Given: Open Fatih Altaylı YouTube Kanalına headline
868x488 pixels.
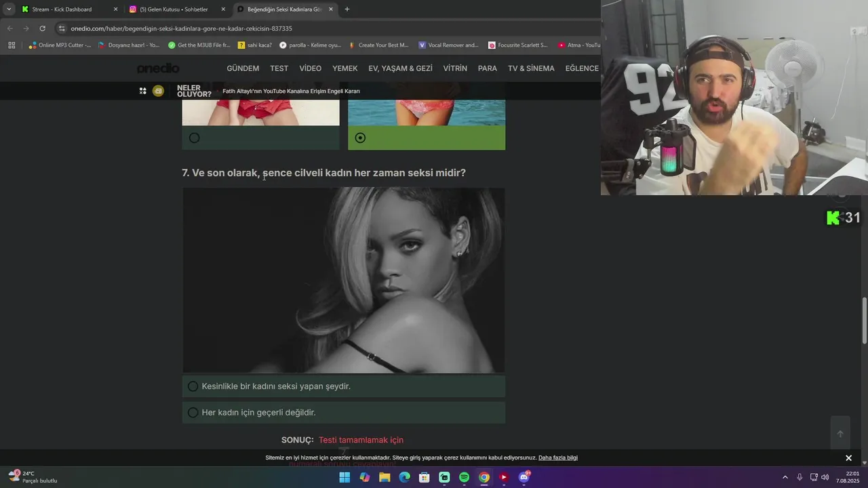Looking at the screenshot, I should point(291,91).
